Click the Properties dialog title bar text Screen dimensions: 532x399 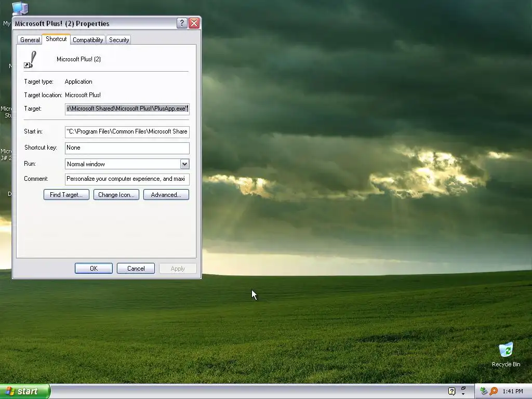click(x=62, y=23)
